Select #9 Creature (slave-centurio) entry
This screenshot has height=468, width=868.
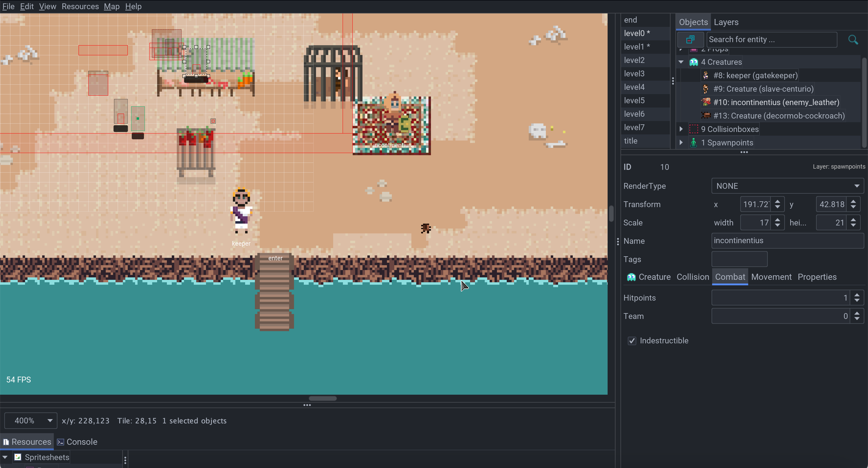coord(763,89)
